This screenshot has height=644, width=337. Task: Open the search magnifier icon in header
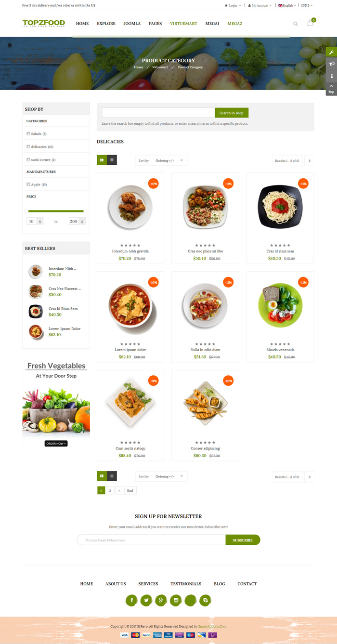click(296, 24)
